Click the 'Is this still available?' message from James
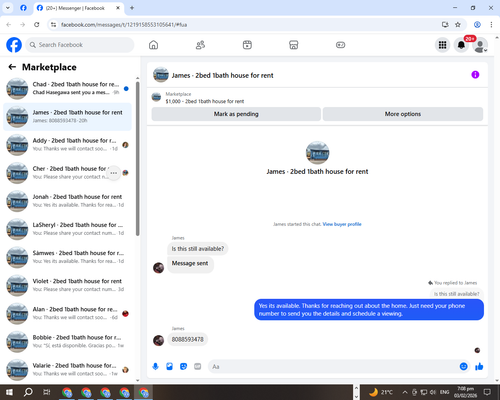This screenshot has width=500, height=400. click(198, 249)
